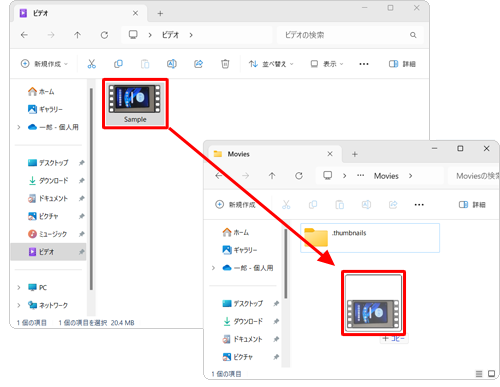Expand chevron after ビデオ breadcrumb

click(x=191, y=35)
